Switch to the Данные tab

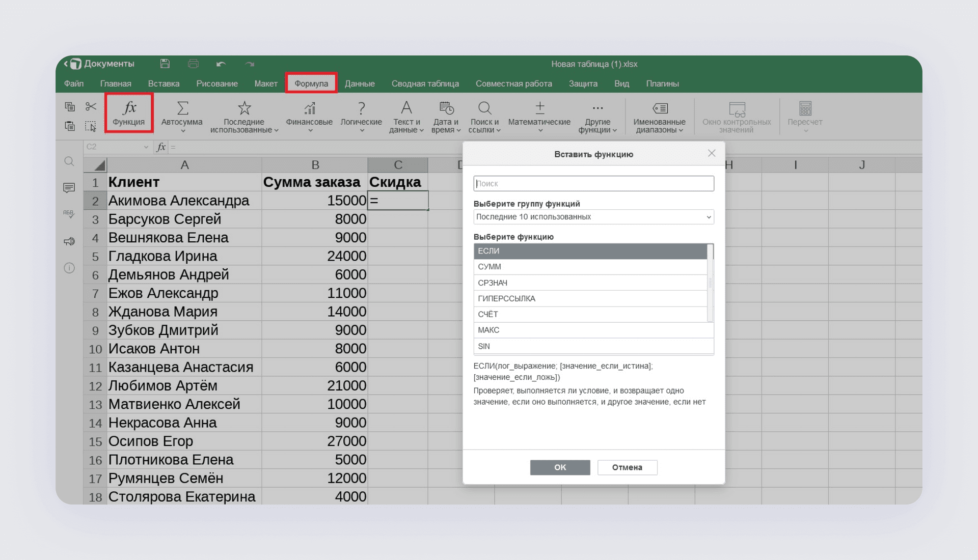click(x=360, y=83)
